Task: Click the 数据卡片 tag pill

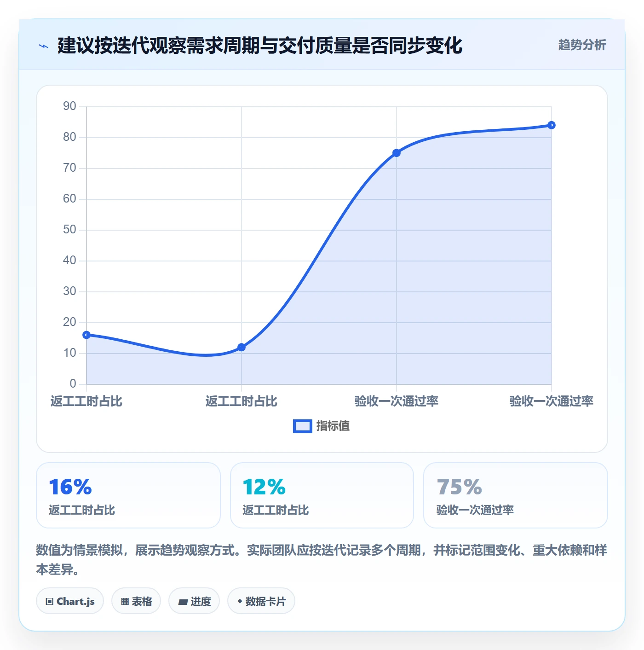Action: point(261,601)
